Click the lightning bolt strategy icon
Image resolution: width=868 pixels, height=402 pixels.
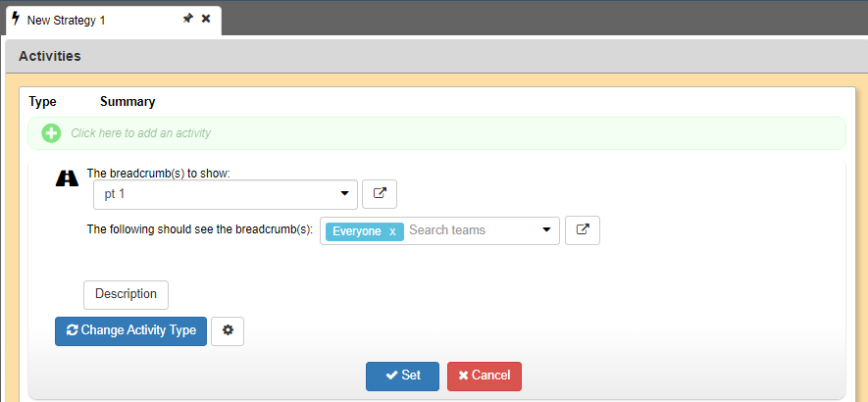tap(16, 20)
